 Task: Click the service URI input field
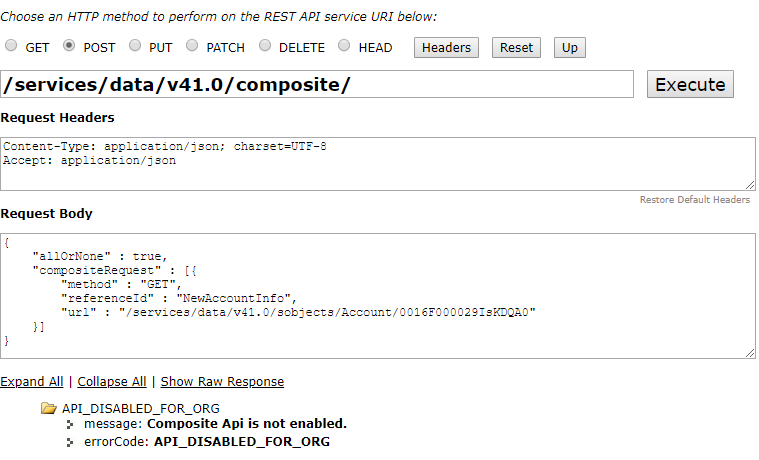pyautogui.click(x=317, y=84)
